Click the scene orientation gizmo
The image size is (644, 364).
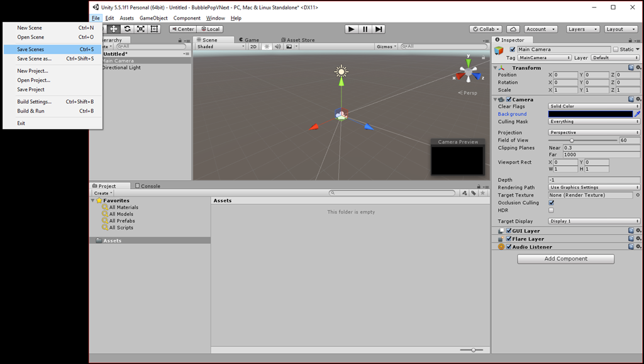[x=468, y=72]
